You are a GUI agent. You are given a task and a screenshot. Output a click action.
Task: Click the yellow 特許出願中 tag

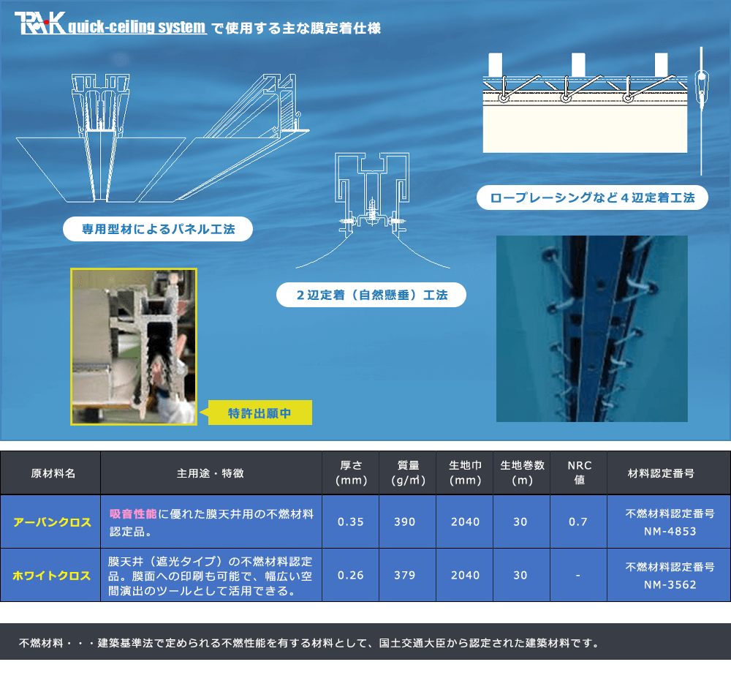point(260,413)
